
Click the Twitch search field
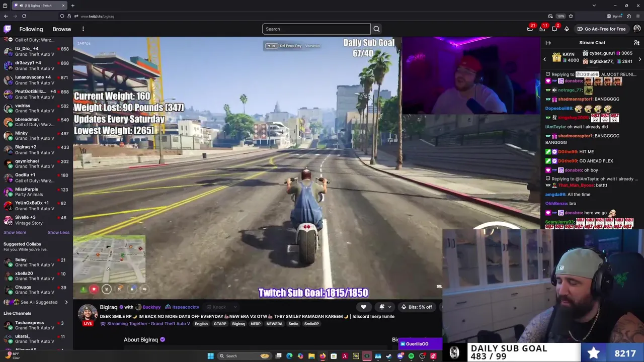click(316, 29)
